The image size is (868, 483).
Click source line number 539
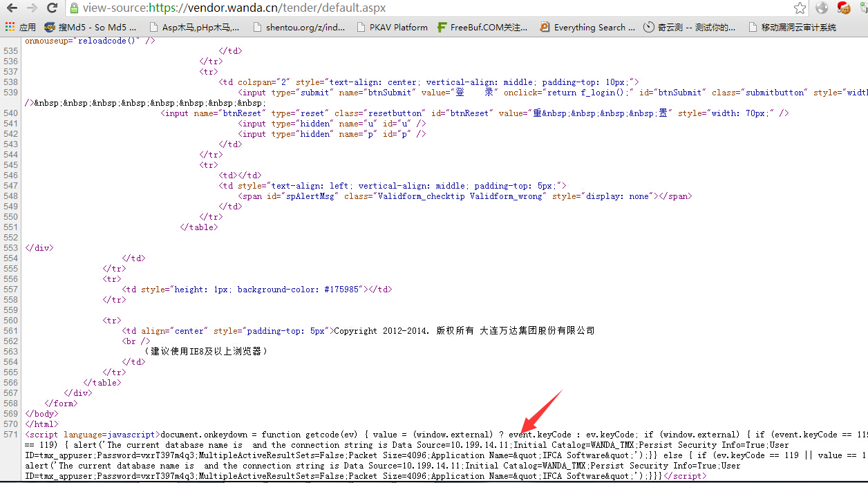[11, 93]
